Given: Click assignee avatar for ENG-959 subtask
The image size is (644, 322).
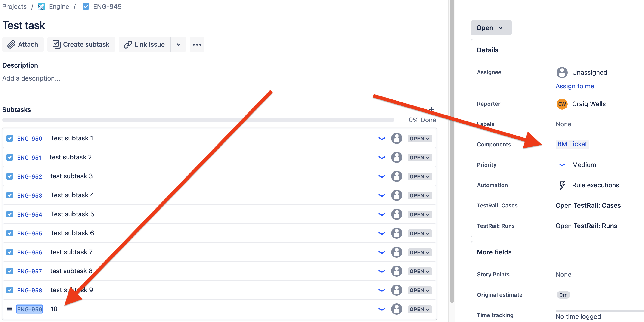Looking at the screenshot, I should [x=396, y=309].
